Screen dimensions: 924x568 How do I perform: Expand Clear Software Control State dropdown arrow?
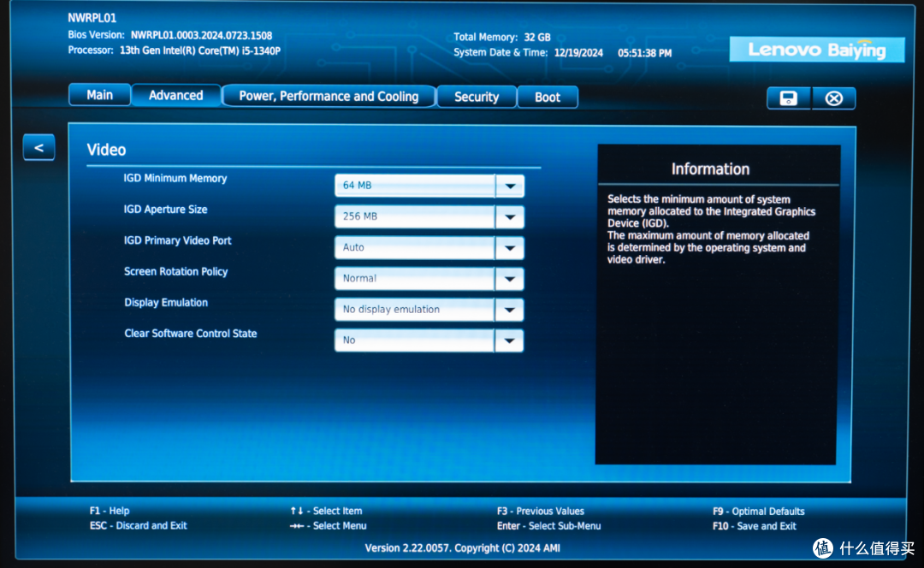pos(510,340)
